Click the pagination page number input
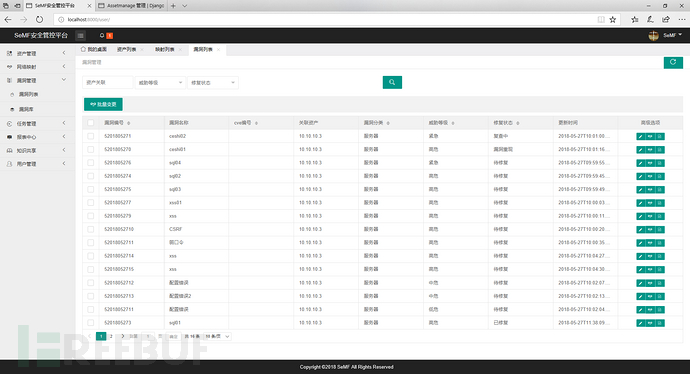 click(x=148, y=337)
